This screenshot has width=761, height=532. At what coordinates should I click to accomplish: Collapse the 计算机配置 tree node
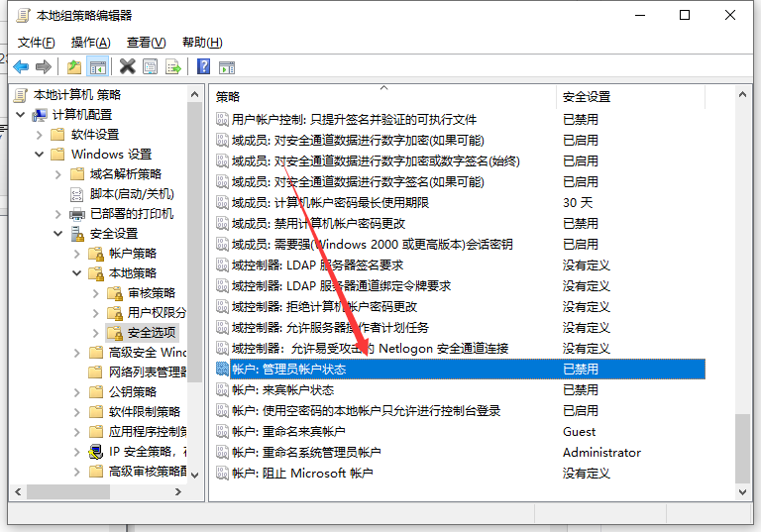(x=22, y=115)
